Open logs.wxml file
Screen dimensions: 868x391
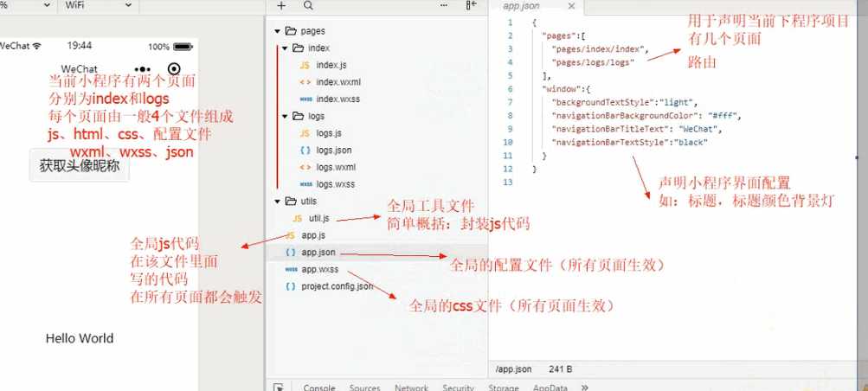(336, 167)
